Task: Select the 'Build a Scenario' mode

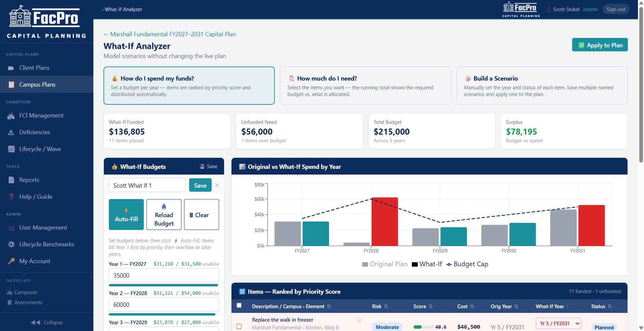Action: (542, 86)
